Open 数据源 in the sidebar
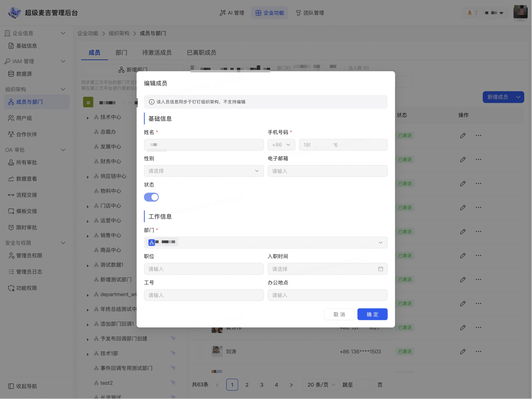 [x=37, y=74]
